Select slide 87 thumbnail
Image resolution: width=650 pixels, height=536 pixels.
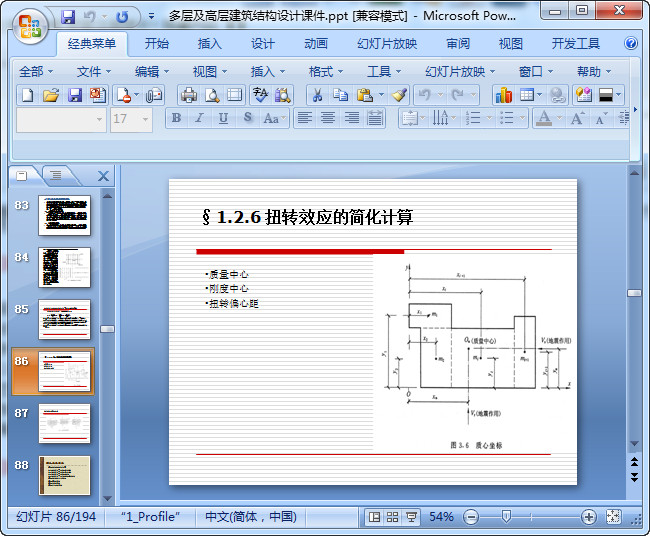64,423
